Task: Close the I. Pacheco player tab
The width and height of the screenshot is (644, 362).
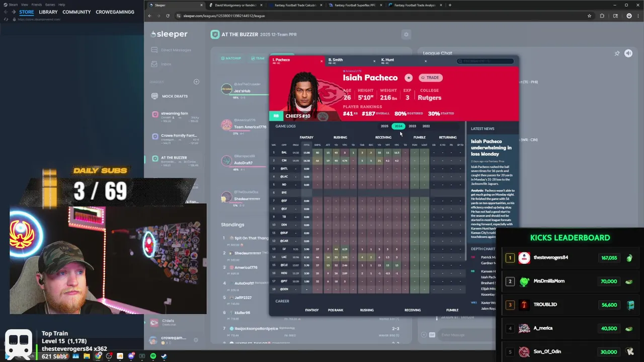Action: coord(321,61)
